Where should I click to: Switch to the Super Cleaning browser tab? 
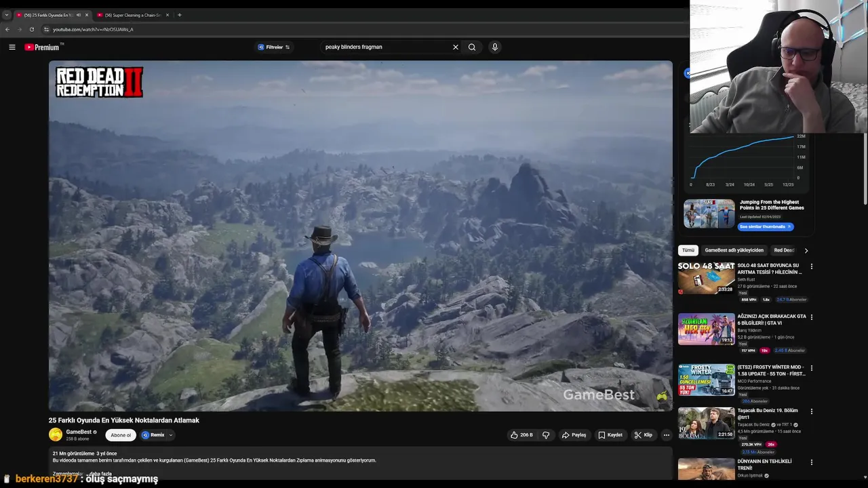pos(132,15)
